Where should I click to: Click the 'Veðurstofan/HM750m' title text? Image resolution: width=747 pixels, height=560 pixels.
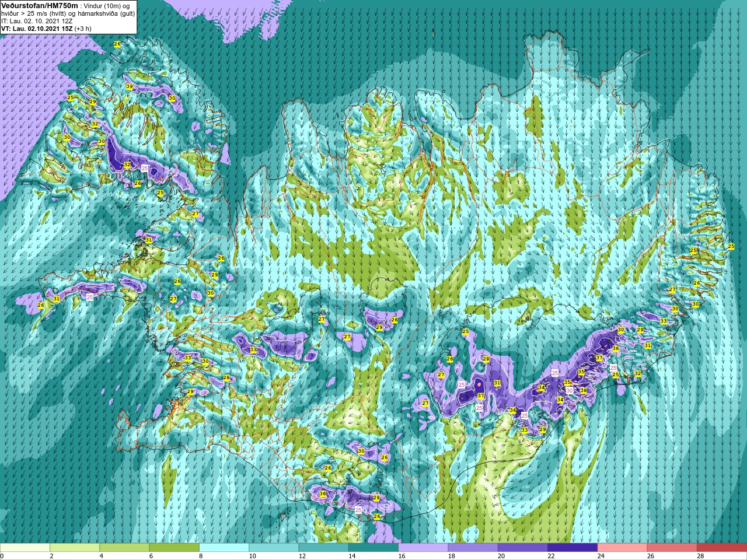[x=39, y=5]
